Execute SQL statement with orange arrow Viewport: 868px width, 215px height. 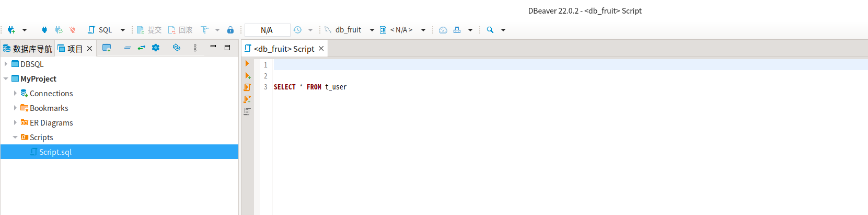(247, 63)
